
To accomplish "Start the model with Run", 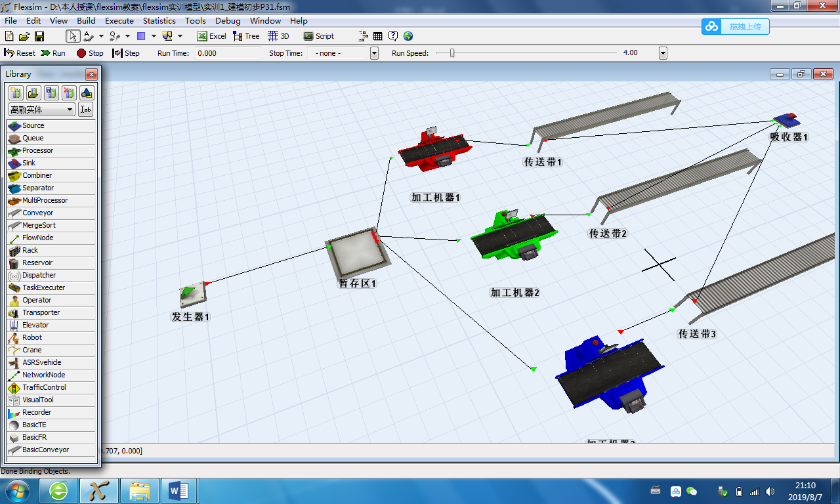I will tap(53, 53).
